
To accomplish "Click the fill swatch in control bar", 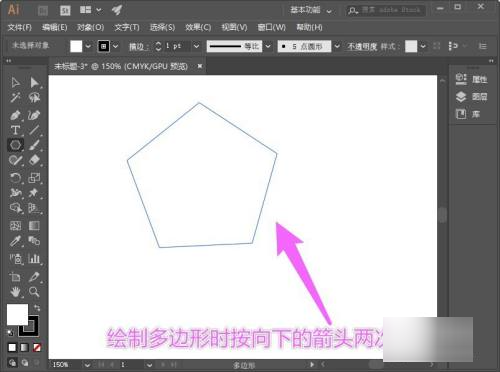I will point(76,46).
